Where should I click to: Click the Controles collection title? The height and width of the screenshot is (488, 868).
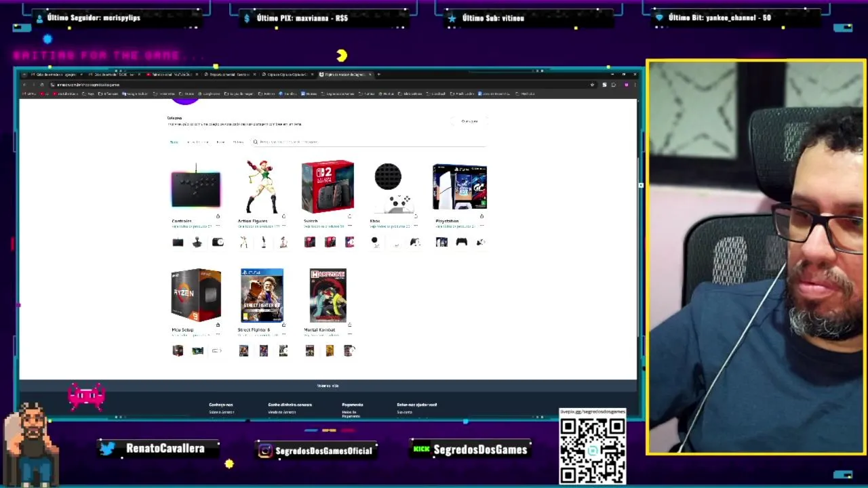(182, 221)
